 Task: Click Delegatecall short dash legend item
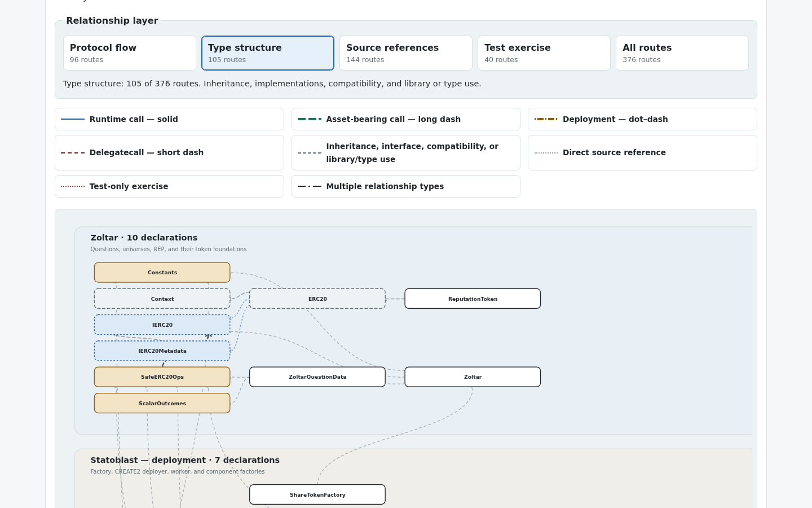tap(169, 152)
